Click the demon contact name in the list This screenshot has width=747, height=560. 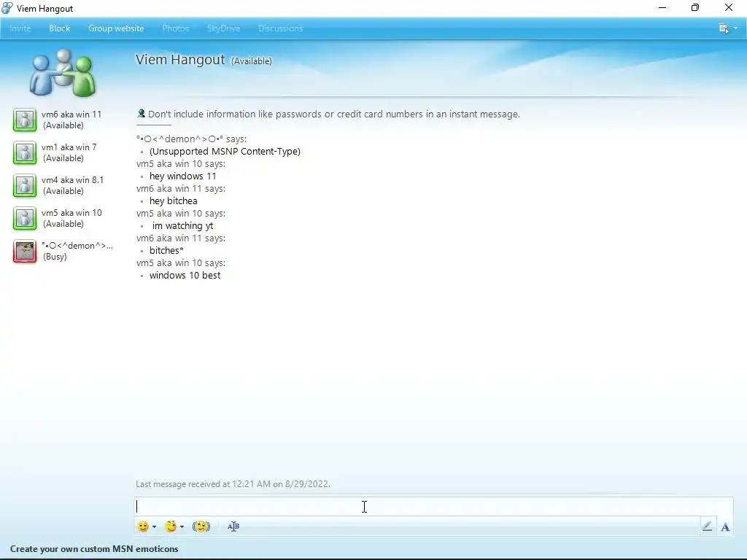[77, 246]
